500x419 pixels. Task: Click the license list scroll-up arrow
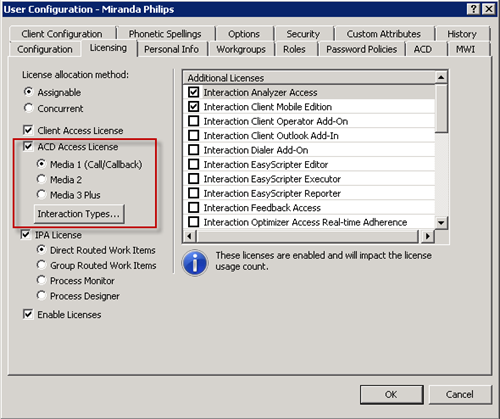[441, 78]
